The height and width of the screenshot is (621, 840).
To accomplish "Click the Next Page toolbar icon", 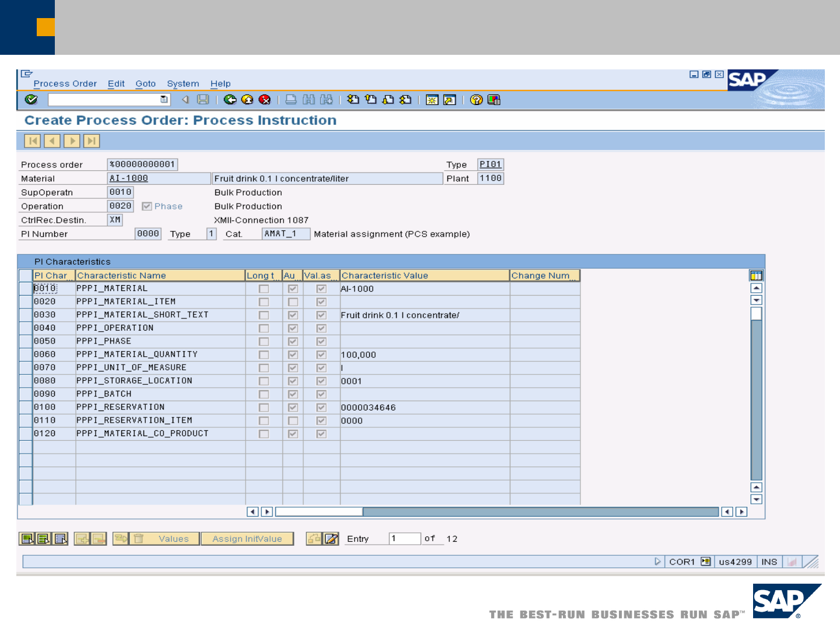I will (x=388, y=100).
